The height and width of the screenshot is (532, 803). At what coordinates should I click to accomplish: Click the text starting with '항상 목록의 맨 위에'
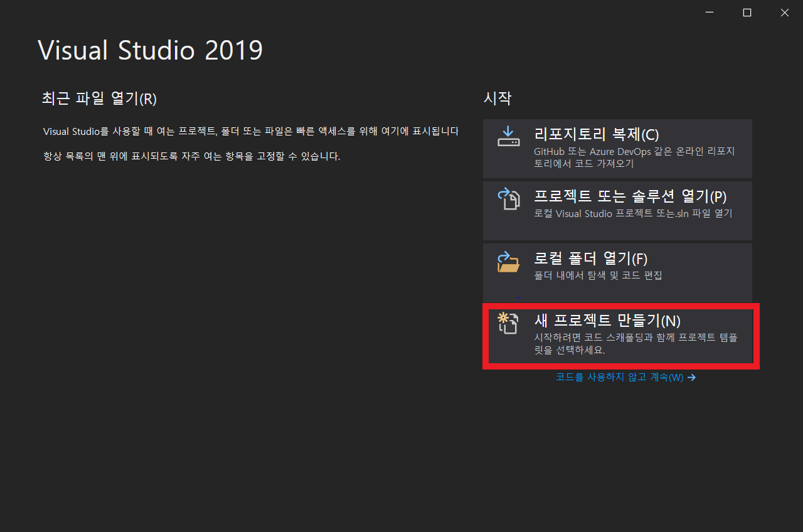click(x=191, y=156)
